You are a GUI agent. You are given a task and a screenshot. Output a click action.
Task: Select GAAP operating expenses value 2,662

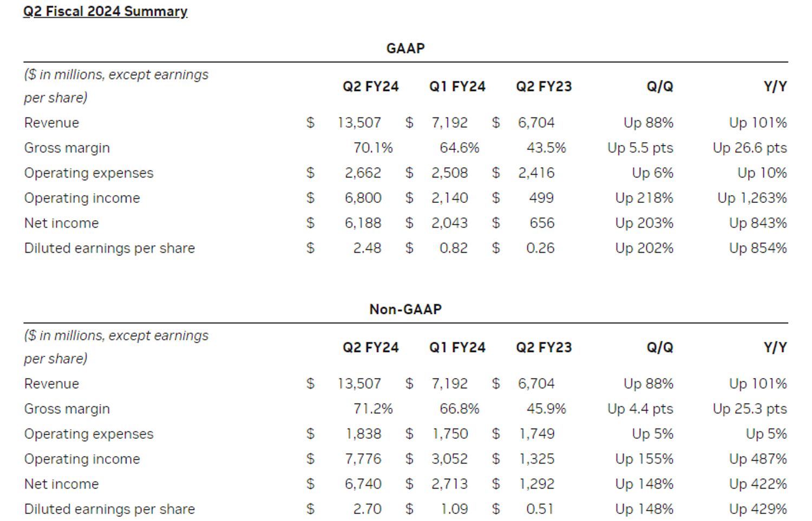click(x=363, y=173)
